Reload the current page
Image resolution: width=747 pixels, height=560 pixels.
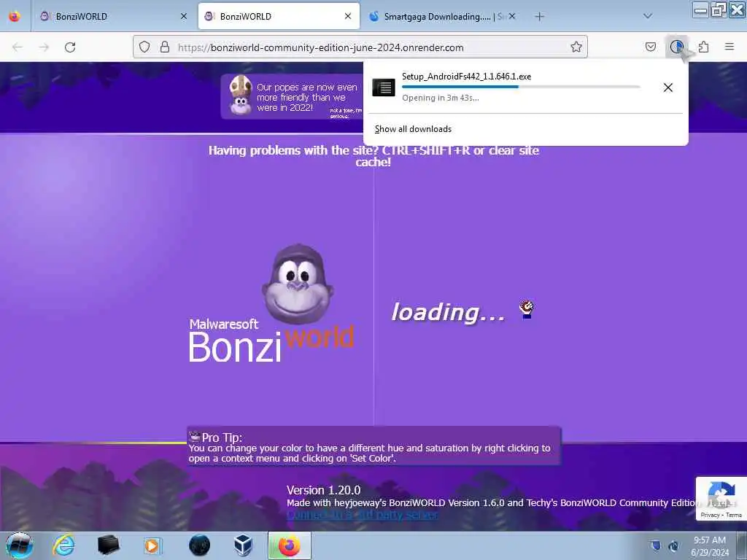[70, 47]
